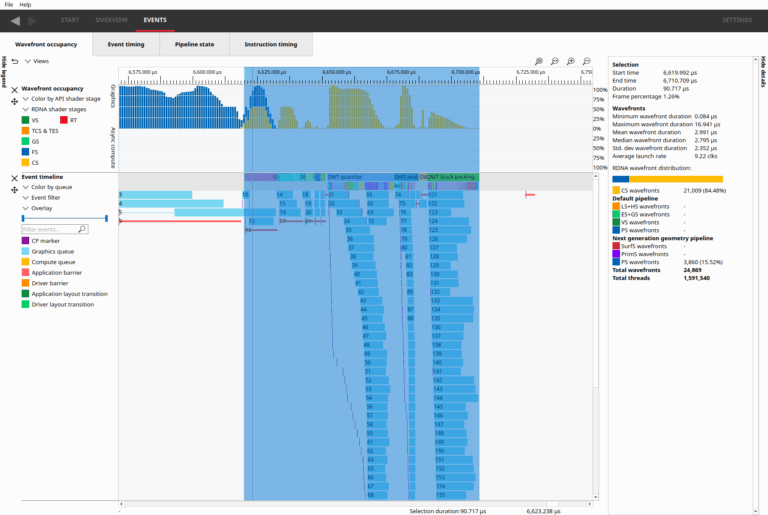Open the RDNA shader stages dropdown
Screen dimensions: 768x515
point(54,109)
